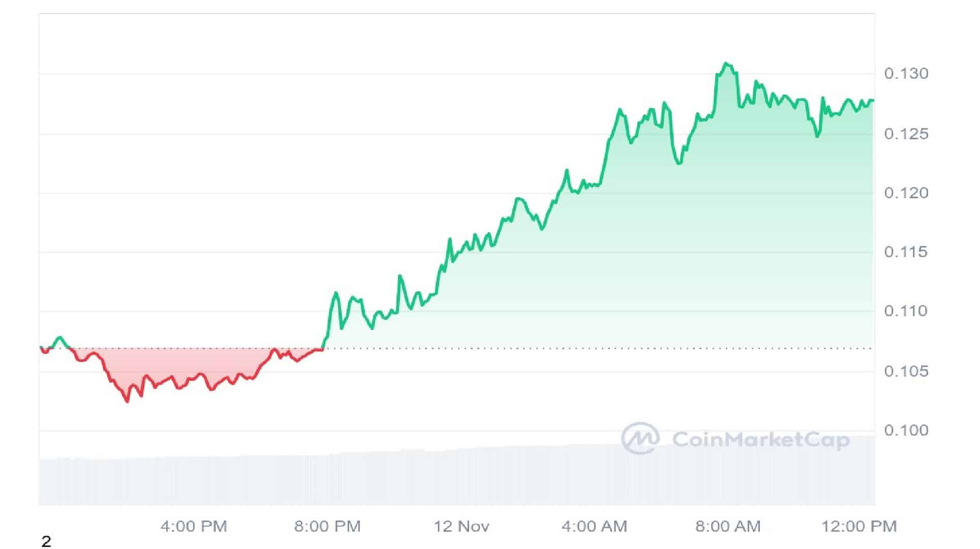
Task: Click the 0.130 price axis label
Action: tap(906, 74)
